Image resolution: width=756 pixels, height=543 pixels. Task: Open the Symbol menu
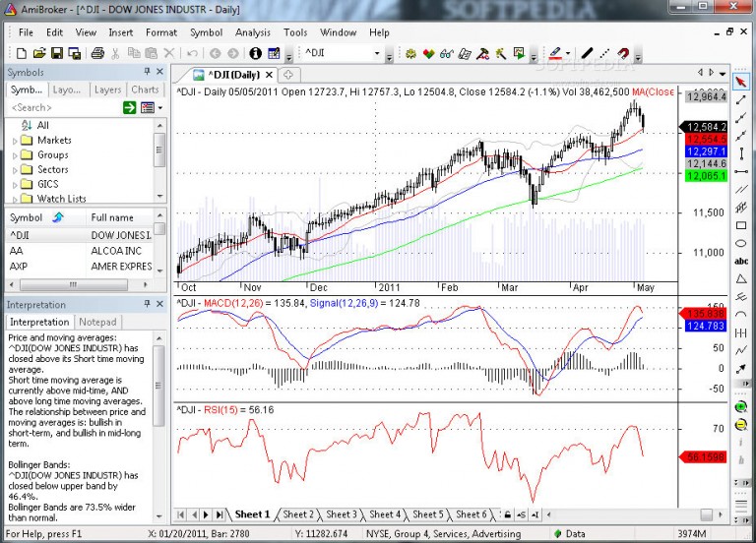pyautogui.click(x=206, y=32)
